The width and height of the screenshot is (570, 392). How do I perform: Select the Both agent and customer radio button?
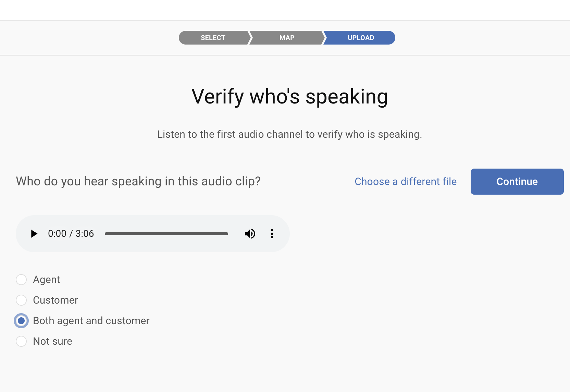21,321
